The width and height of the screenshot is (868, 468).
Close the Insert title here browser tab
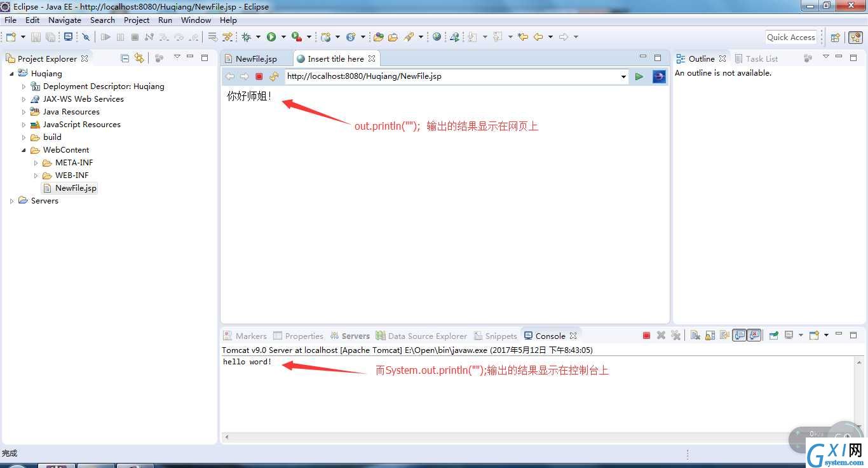(x=372, y=59)
